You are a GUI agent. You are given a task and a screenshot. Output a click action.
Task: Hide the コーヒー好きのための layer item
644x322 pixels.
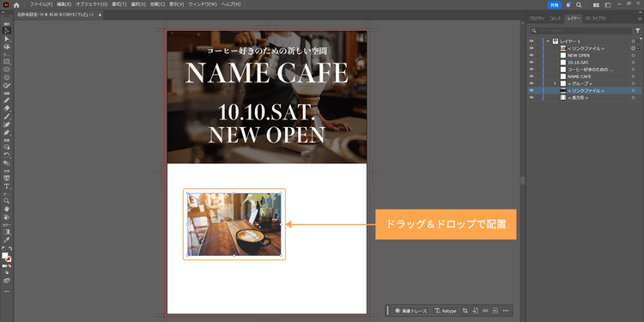(532, 70)
